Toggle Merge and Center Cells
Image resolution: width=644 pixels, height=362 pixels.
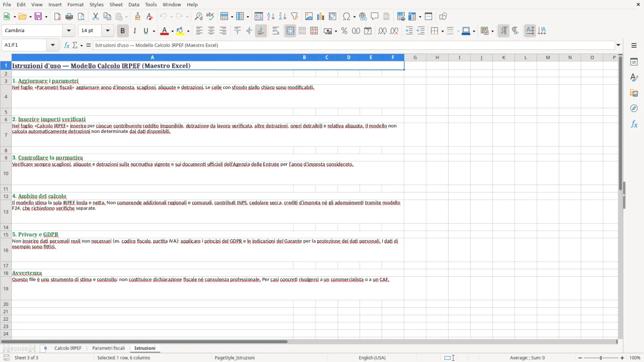click(290, 31)
